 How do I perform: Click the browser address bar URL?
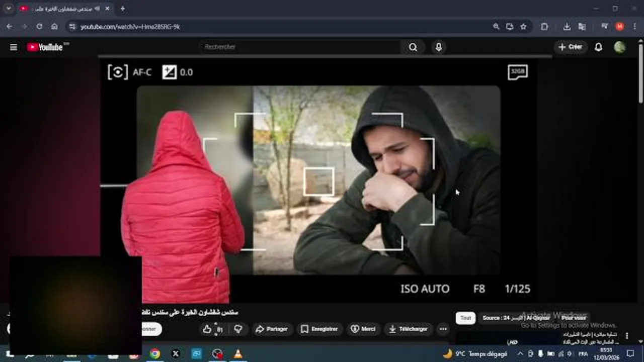click(x=130, y=27)
